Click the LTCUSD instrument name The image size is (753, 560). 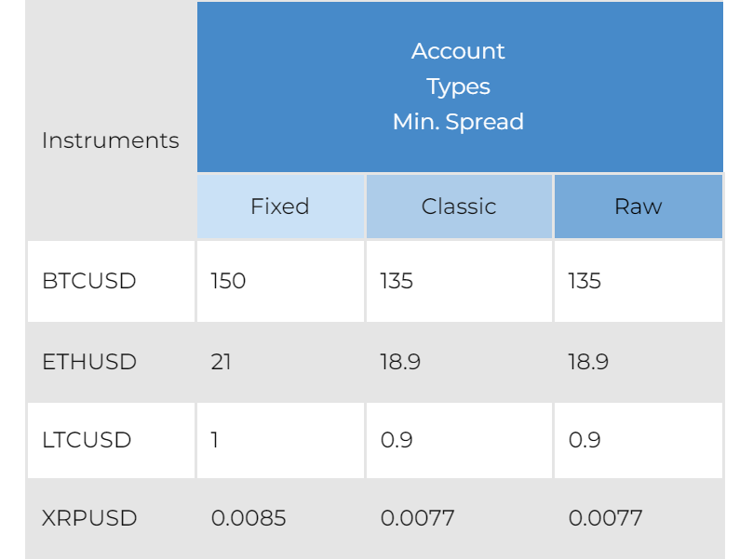click(x=87, y=439)
